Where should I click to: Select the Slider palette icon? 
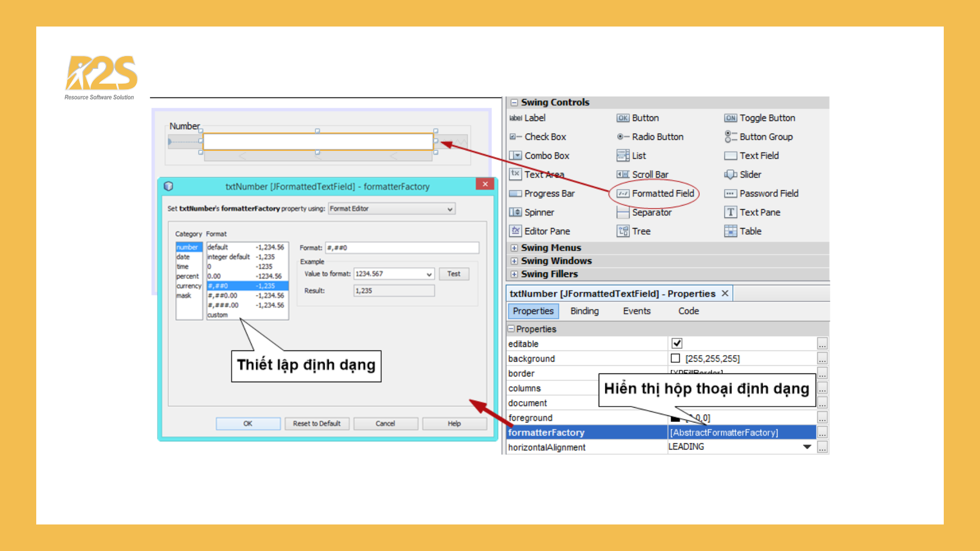[x=730, y=174]
